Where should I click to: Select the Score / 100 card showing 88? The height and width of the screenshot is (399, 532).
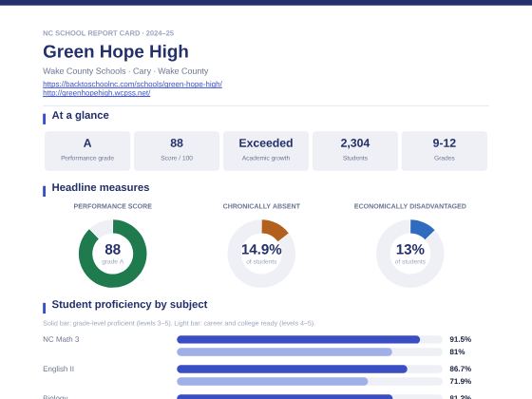pyautogui.click(x=177, y=151)
